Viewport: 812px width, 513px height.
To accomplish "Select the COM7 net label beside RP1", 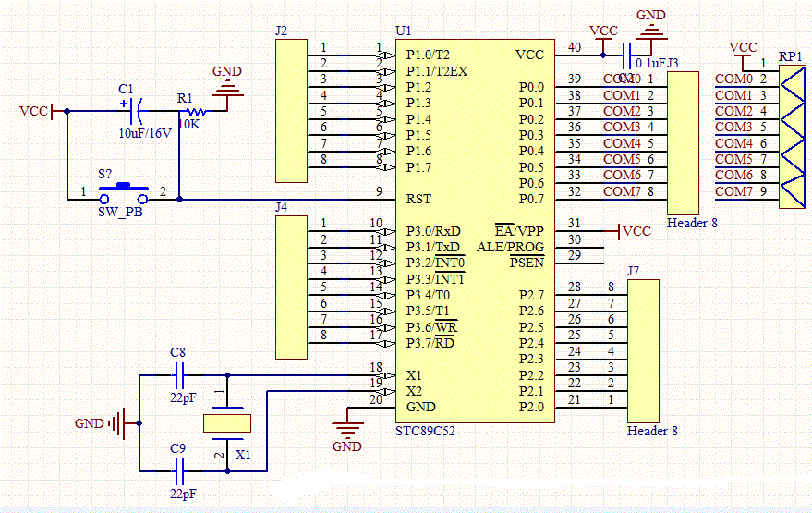I will point(734,191).
